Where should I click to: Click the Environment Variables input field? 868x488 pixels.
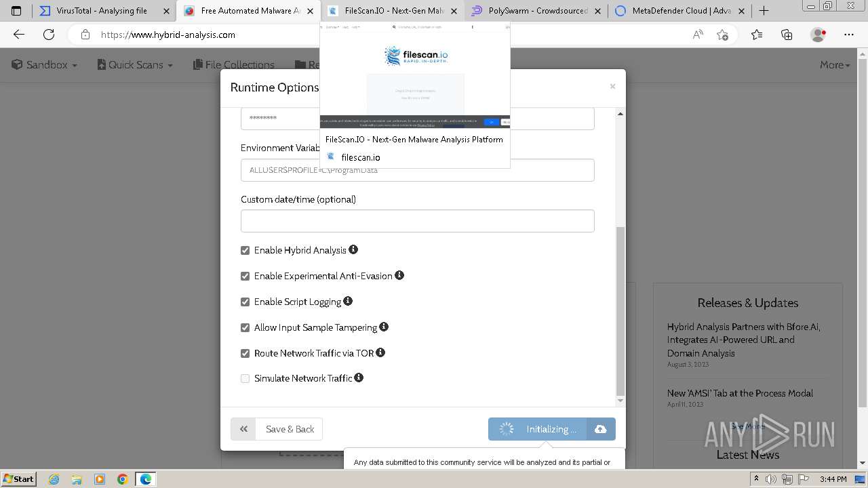[417, 170]
